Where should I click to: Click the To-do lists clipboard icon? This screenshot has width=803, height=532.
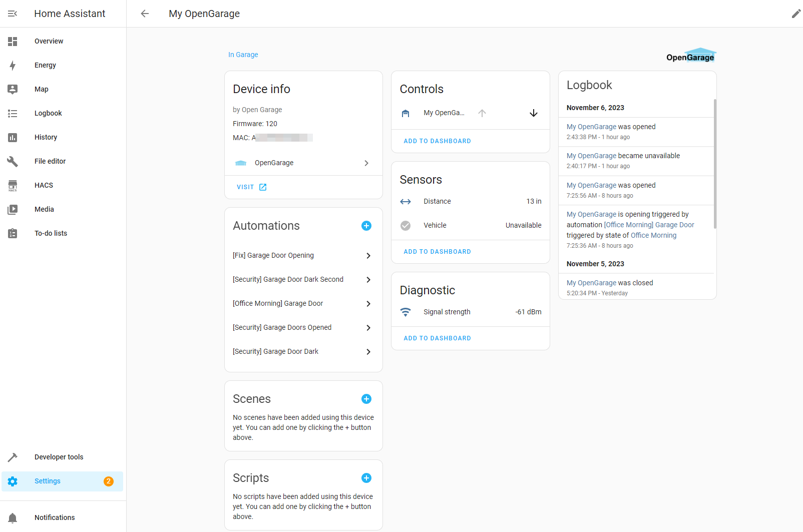tap(13, 233)
